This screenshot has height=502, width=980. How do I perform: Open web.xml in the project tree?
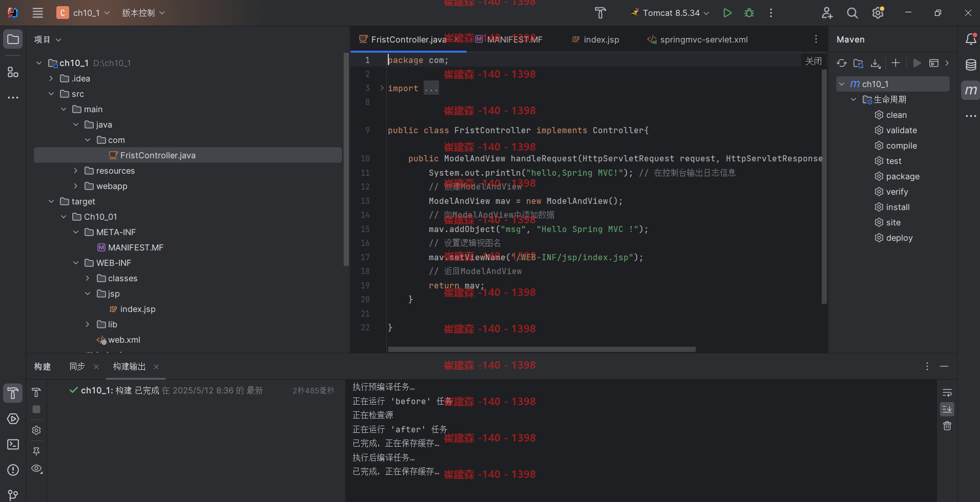point(118,340)
